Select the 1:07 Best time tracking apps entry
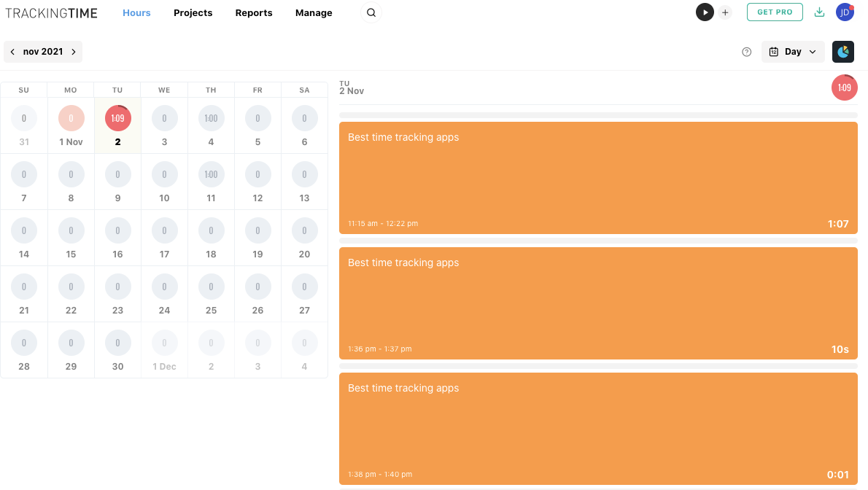 598,178
